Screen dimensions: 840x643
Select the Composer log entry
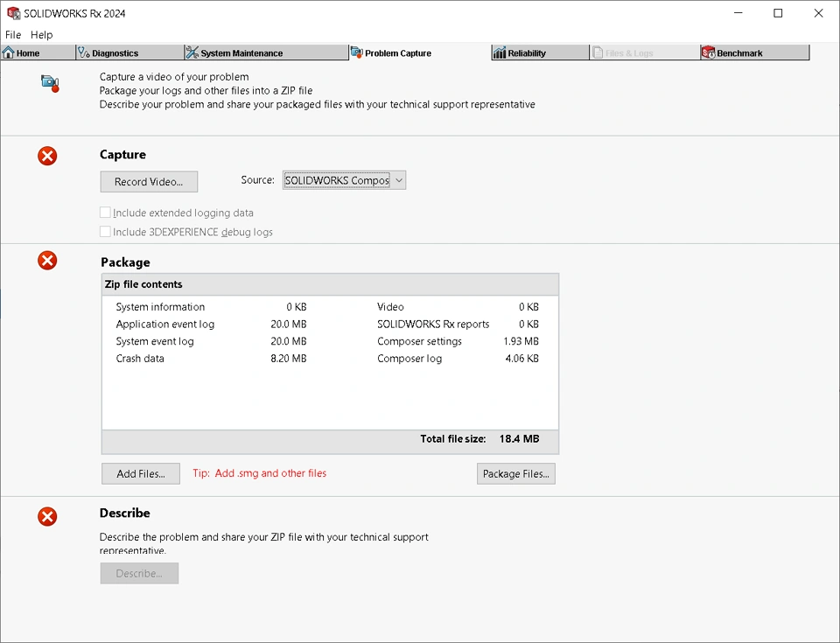click(x=458, y=358)
